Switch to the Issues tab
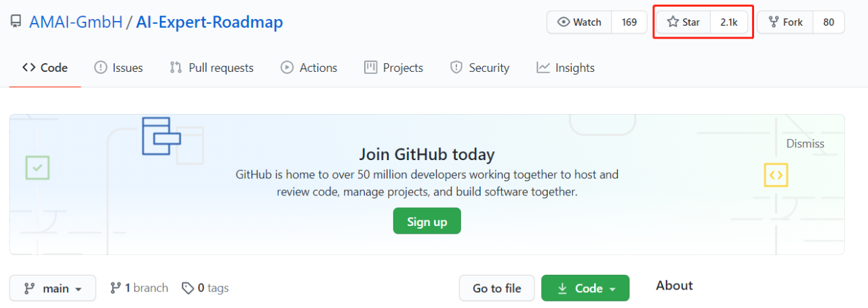The width and height of the screenshot is (868, 308). coord(119,68)
